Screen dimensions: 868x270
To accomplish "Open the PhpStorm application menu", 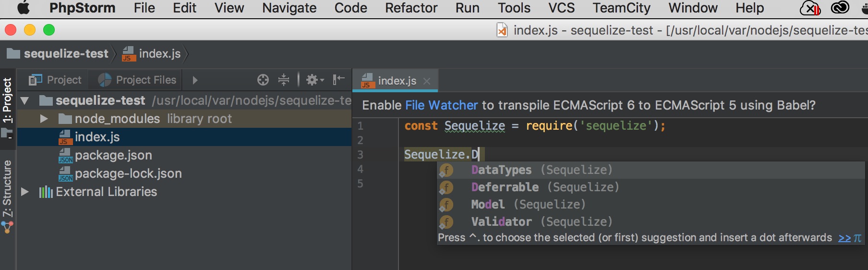I will click(x=83, y=8).
